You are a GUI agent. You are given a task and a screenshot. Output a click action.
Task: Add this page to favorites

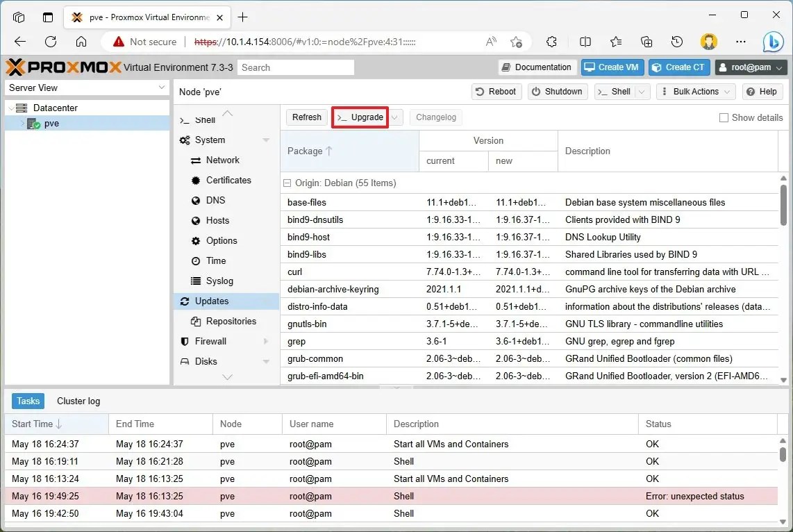(517, 42)
